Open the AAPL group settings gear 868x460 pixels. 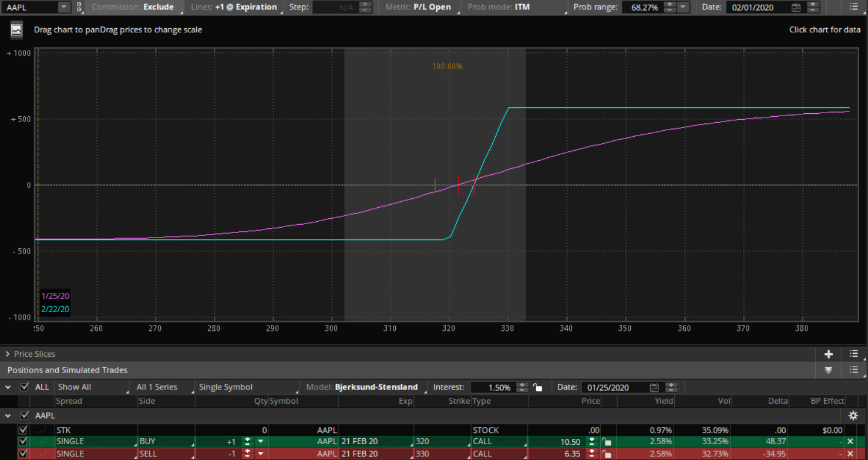(853, 415)
